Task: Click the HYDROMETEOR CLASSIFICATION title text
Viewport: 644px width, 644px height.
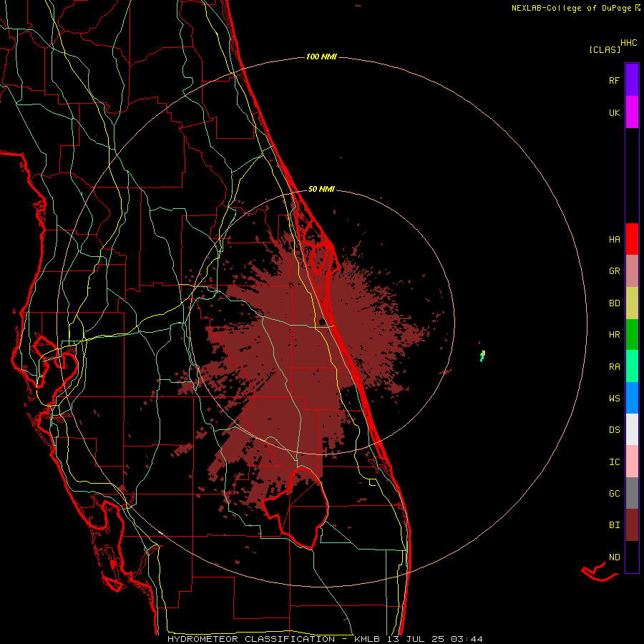Action: [x=251, y=639]
